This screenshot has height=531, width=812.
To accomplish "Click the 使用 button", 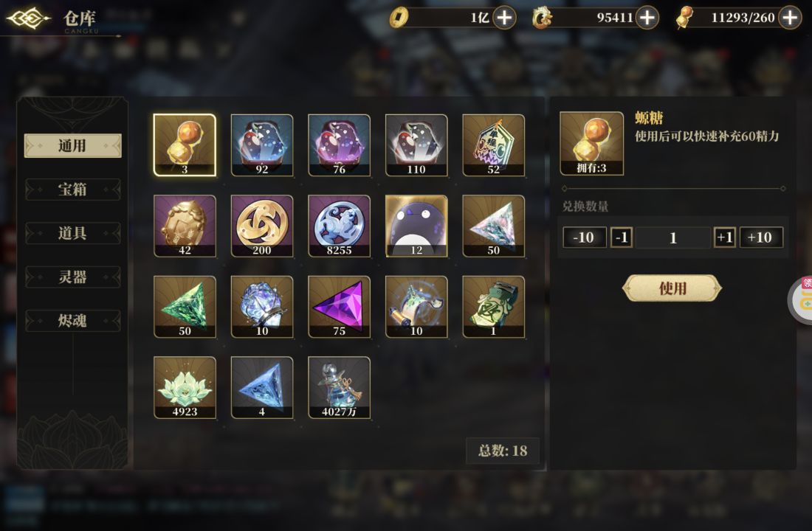I will (672, 288).
